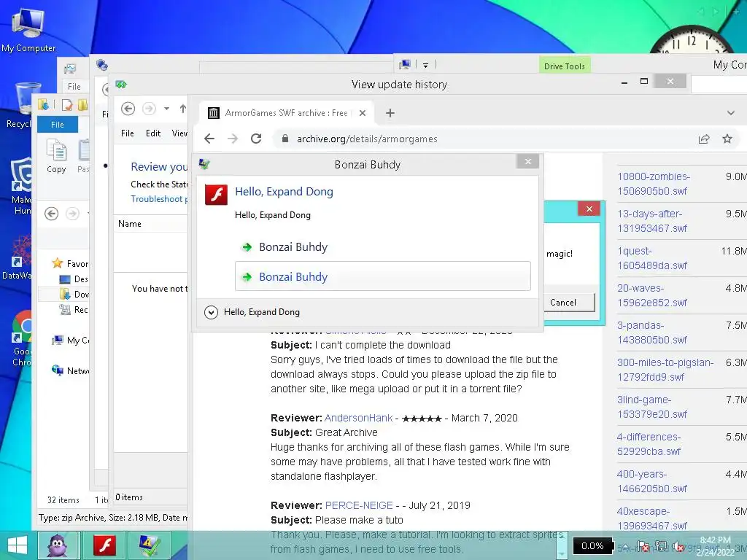747x560 pixels.
Task: Download 3-pandas-1438805b0.swf
Action: [652, 332]
